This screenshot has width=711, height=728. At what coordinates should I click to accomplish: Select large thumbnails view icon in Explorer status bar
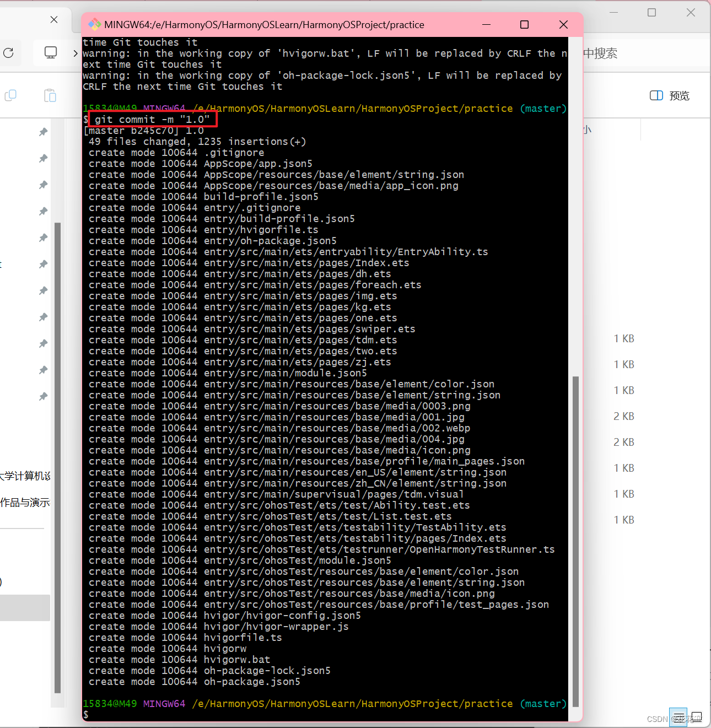[697, 717]
